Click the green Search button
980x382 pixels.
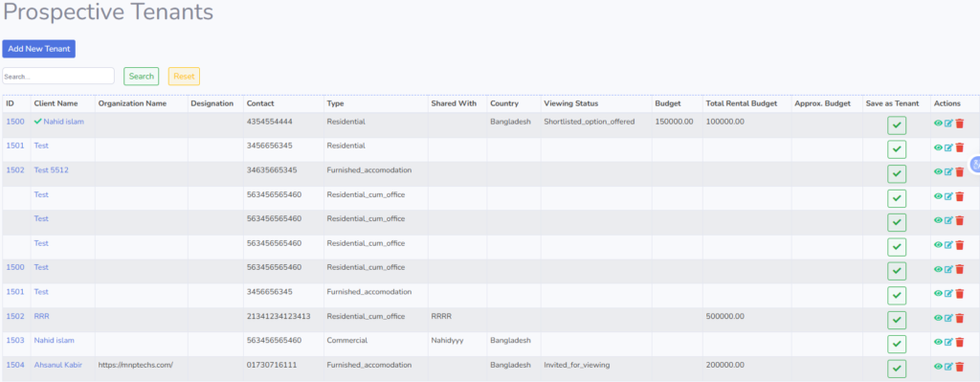[142, 77]
